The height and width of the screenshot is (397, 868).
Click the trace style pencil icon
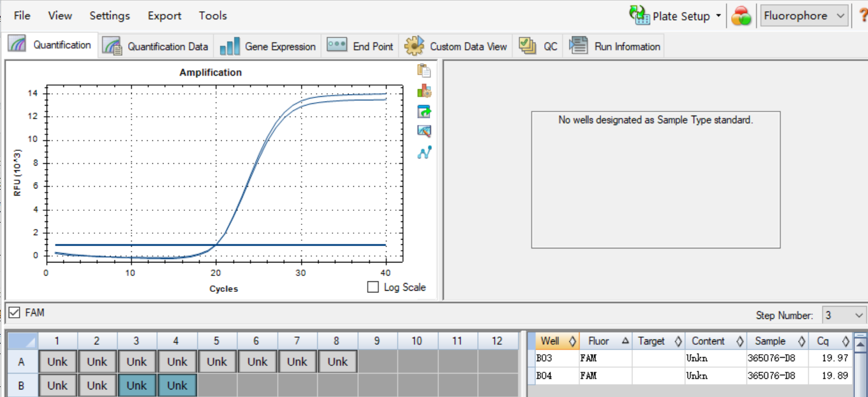click(424, 132)
